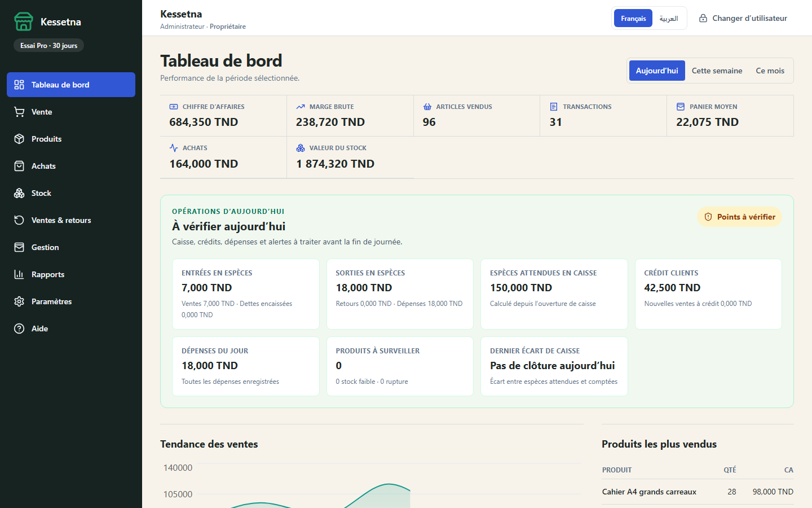
Task: Click the Points à vérifier badge
Action: coord(740,217)
